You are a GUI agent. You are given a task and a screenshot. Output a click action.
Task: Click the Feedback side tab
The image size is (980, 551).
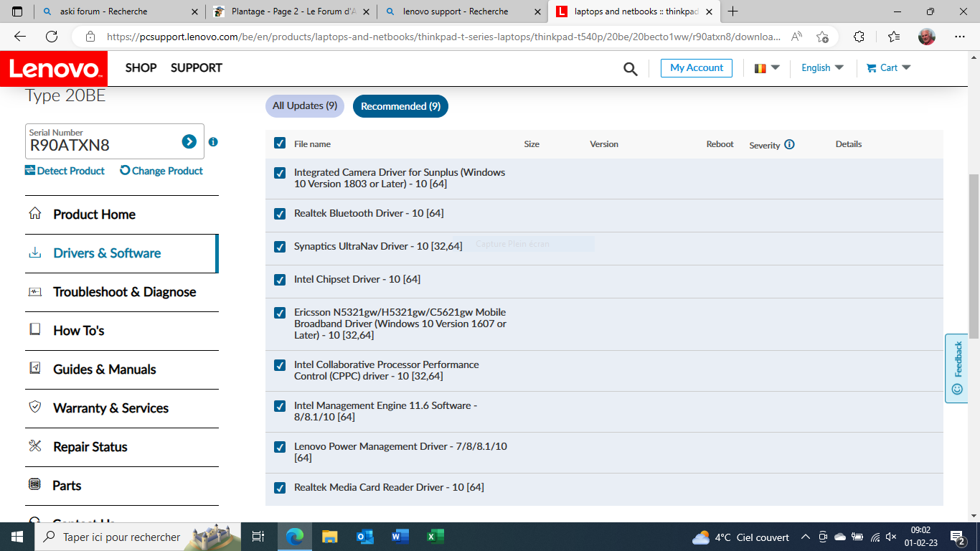point(956,368)
